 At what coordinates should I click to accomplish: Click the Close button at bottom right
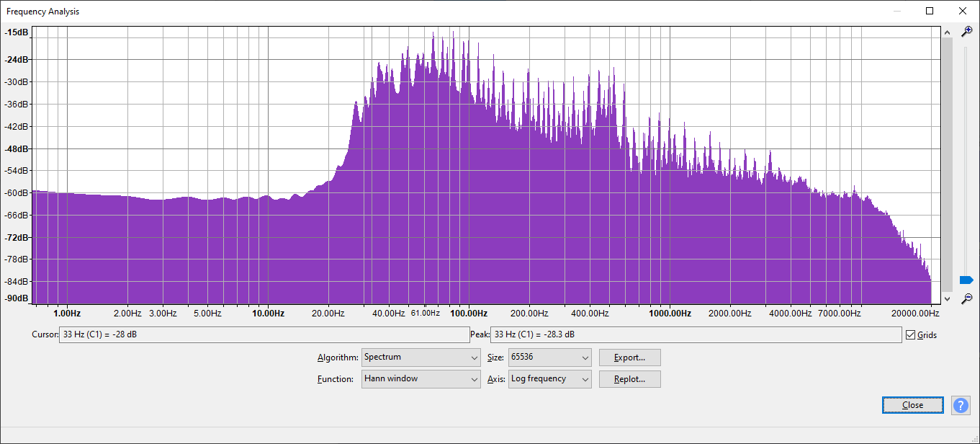click(x=912, y=405)
